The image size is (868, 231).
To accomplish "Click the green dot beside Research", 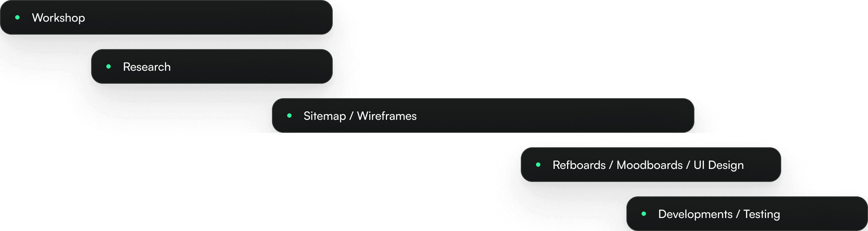I will pos(109,66).
